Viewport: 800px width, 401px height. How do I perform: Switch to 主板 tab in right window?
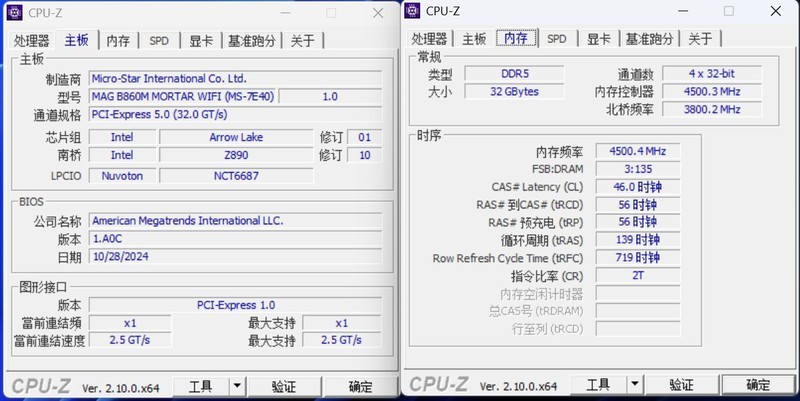474,39
